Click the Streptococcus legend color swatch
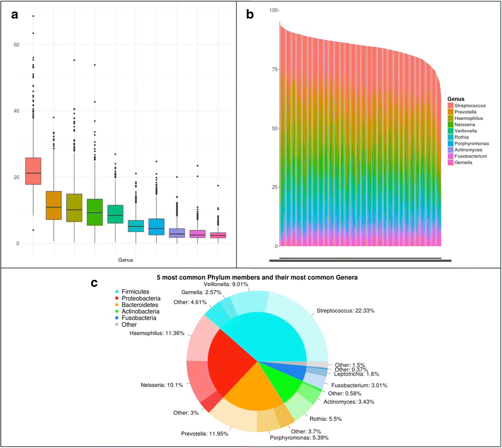This screenshot has width=502, height=448. click(450, 105)
